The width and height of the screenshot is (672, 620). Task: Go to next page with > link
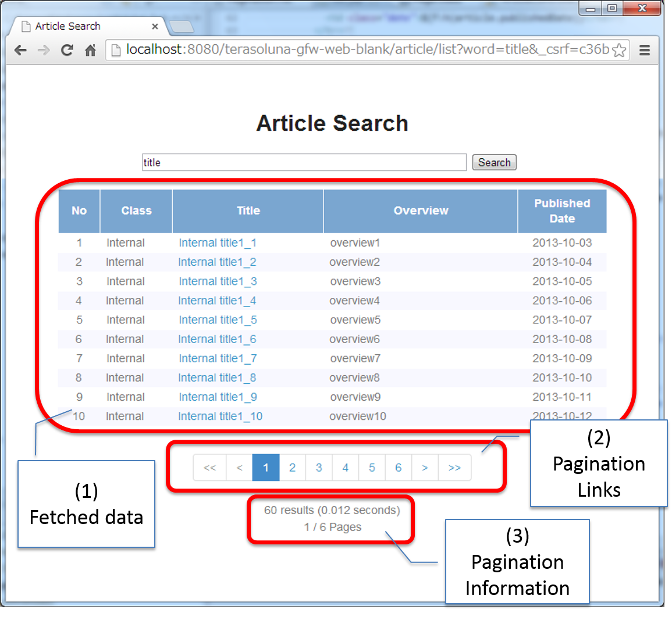pos(425,468)
